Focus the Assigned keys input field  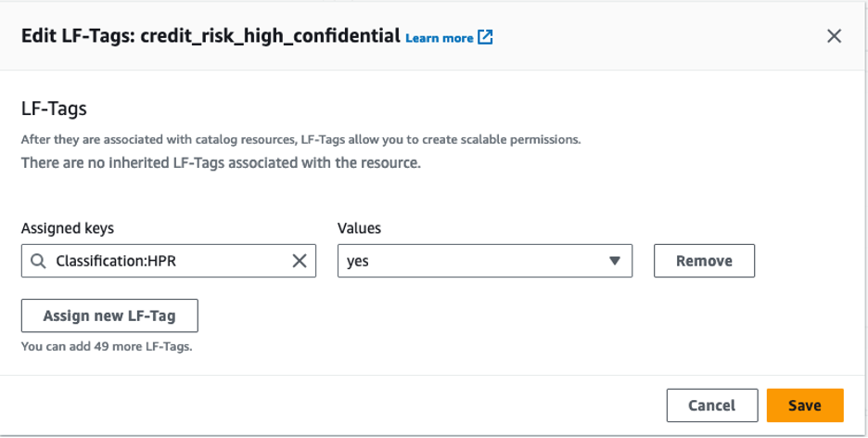[x=167, y=262]
